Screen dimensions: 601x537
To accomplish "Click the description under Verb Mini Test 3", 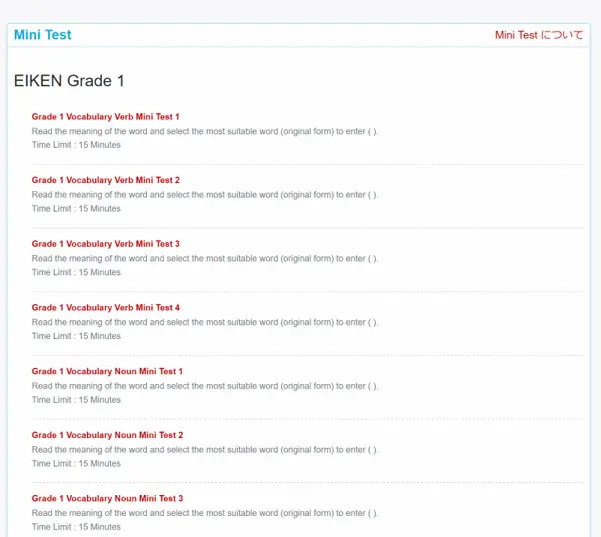I will (x=205, y=259).
